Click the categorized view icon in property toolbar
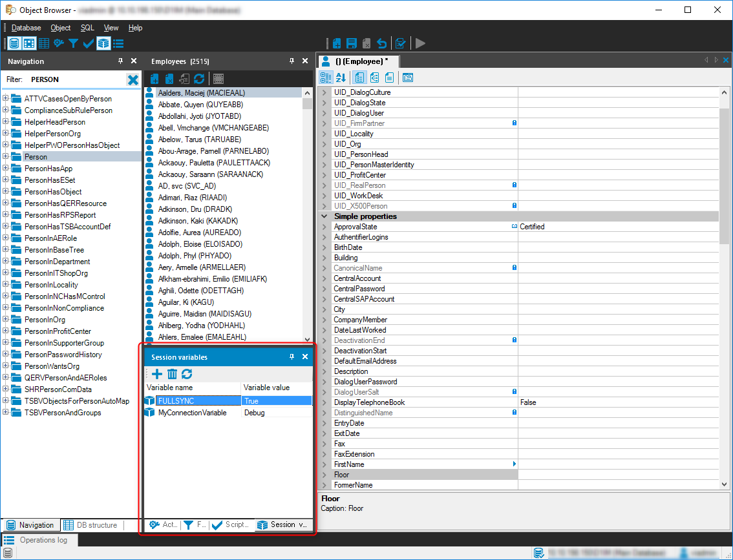Screen dimensions: 733x560 coord(326,78)
